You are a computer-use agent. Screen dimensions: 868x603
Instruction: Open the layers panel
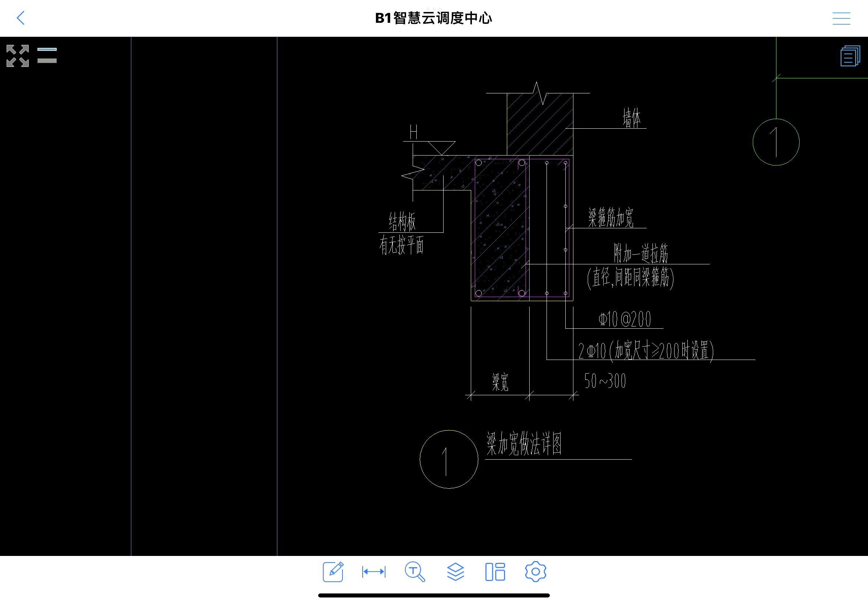tap(455, 572)
